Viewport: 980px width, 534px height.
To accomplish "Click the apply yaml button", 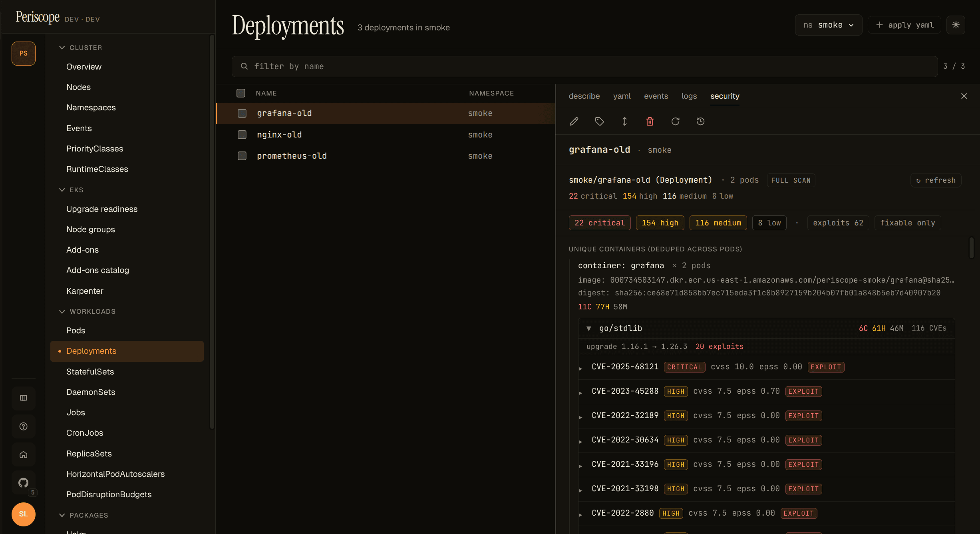I will point(904,25).
